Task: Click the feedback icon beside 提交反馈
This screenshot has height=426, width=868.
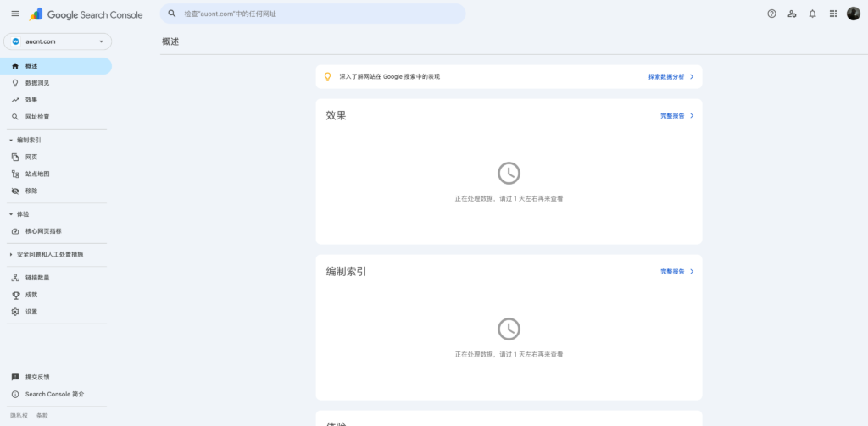Action: click(x=15, y=378)
